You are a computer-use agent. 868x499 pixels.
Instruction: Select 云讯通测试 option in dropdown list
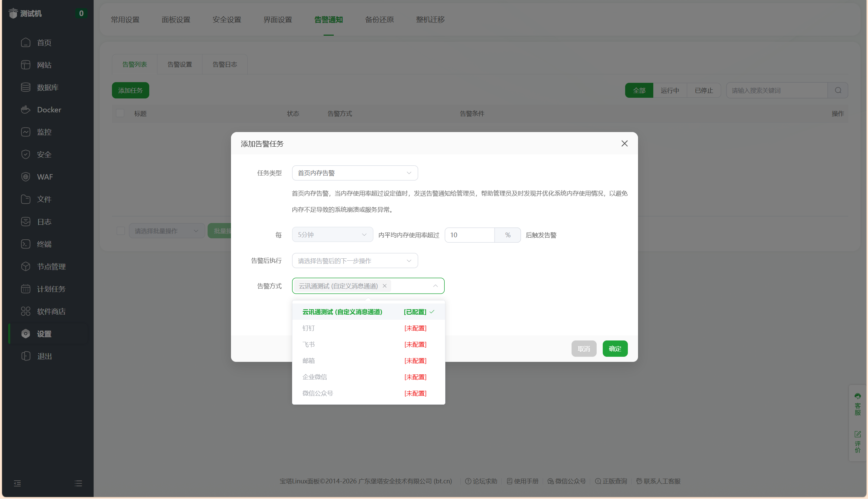(x=368, y=312)
